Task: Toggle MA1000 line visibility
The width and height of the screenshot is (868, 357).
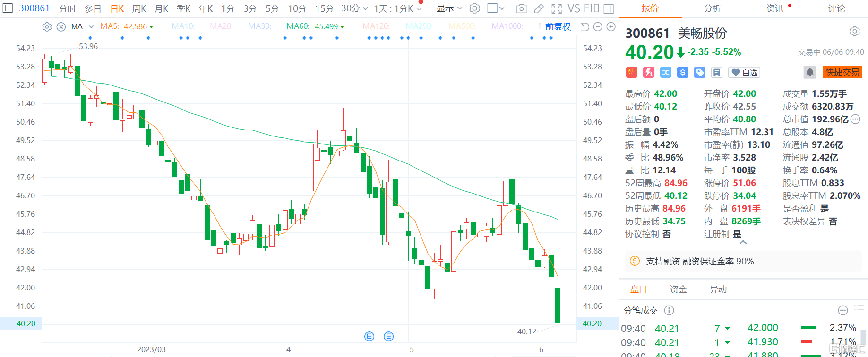Action: tap(507, 26)
